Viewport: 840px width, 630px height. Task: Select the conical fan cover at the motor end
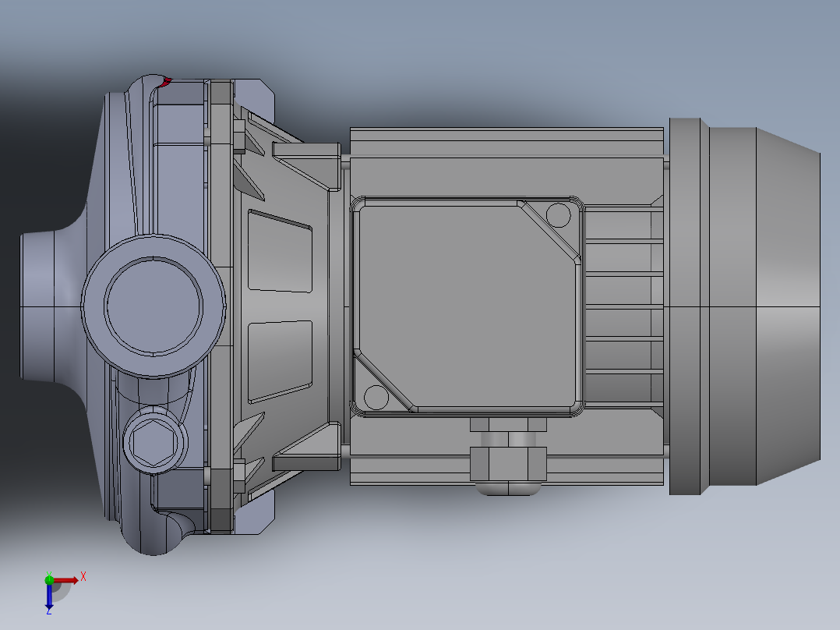tap(788, 306)
